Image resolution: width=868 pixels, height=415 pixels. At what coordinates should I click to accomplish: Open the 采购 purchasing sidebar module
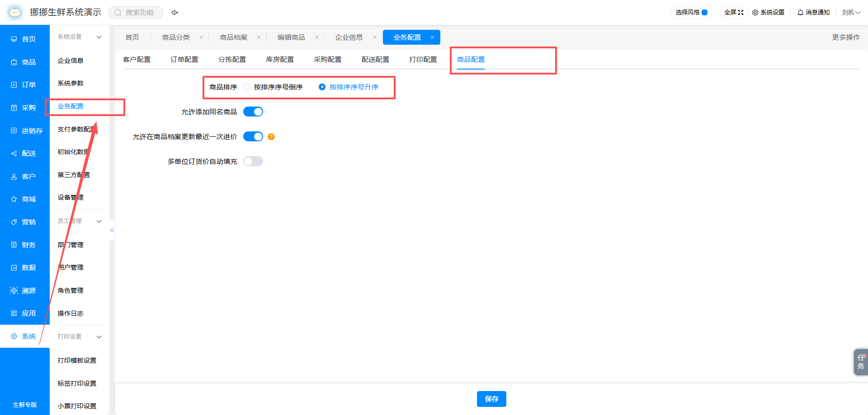point(24,107)
